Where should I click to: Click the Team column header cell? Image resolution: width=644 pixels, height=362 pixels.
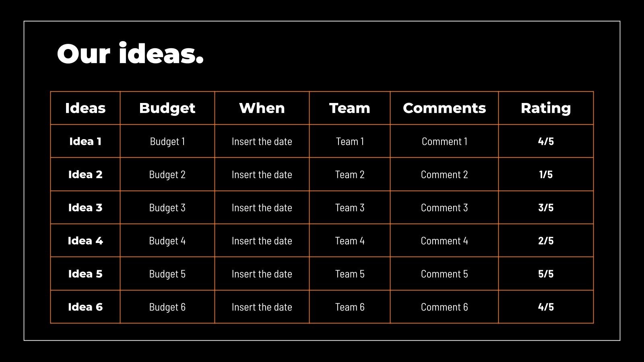[349, 108]
